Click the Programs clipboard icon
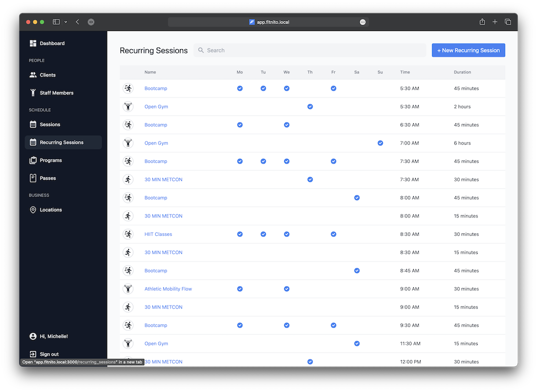This screenshot has width=537, height=392. (x=33, y=160)
